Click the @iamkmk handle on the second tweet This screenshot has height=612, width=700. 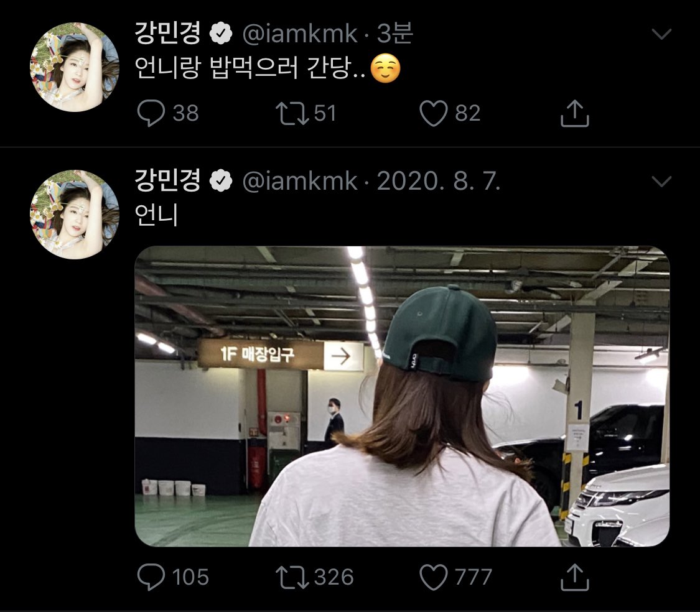click(x=299, y=182)
